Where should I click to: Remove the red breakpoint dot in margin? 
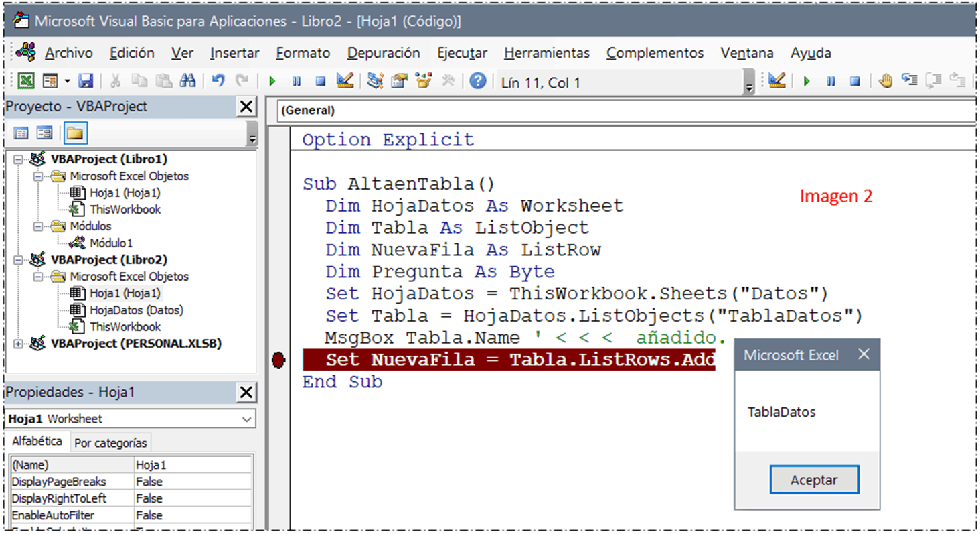279,360
